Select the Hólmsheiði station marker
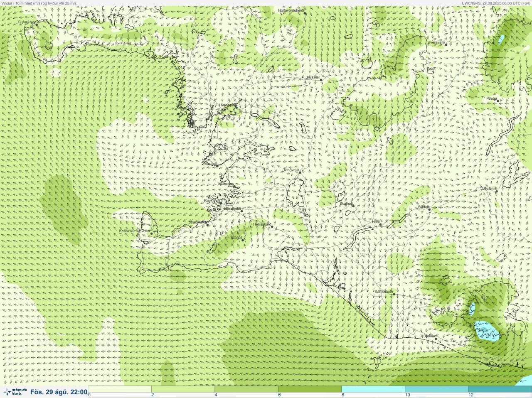This screenshot has width=532, height=398. tap(241, 211)
